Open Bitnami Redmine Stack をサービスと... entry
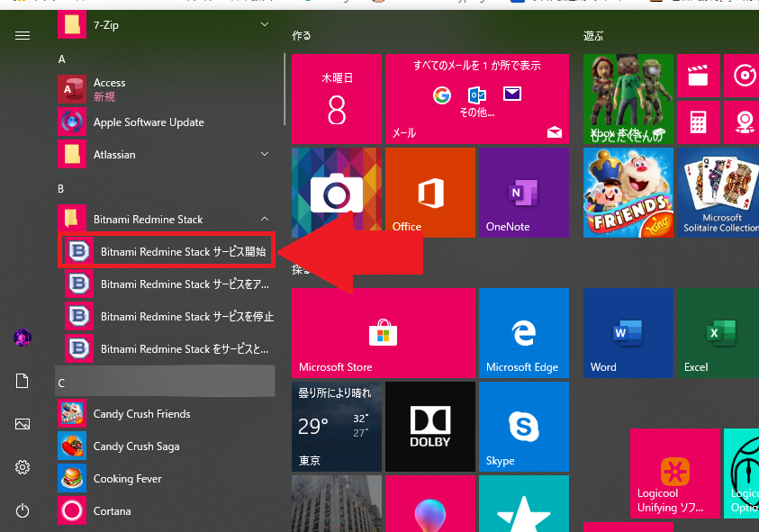 (x=169, y=348)
